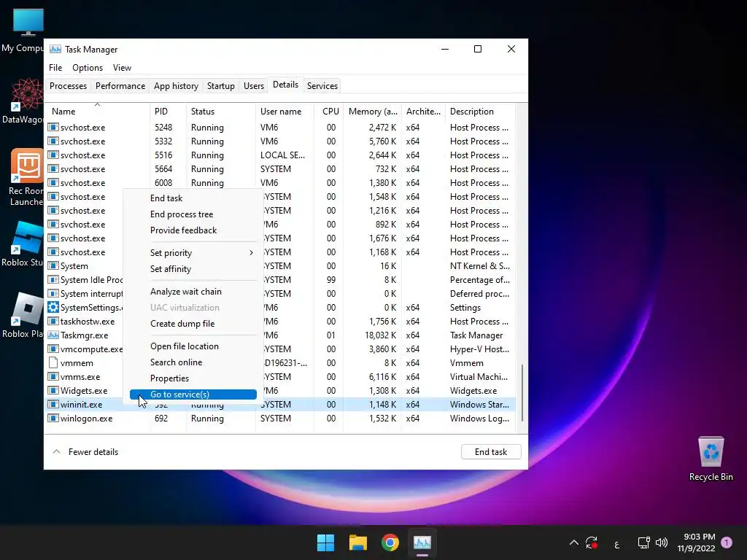The width and height of the screenshot is (747, 560).
Task: Click PID 692 in the winlogon.exe row
Action: (x=161, y=418)
